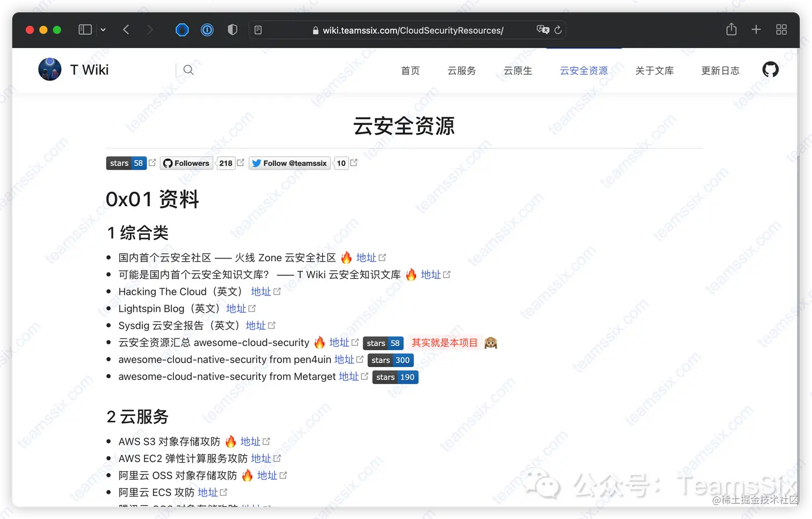The height and width of the screenshot is (519, 812).
Task: Open the 云服务 nav item
Action: 462,70
